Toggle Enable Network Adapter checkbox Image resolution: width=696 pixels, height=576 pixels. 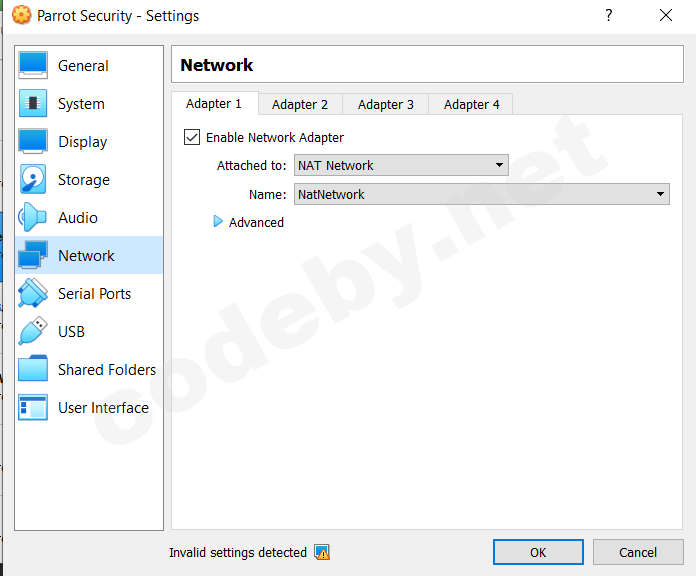[192, 137]
